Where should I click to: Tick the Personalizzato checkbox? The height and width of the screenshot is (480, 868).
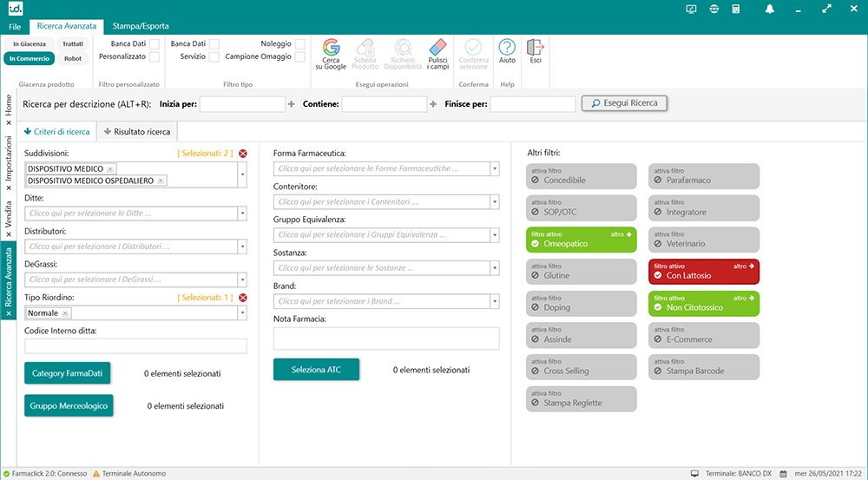click(154, 57)
